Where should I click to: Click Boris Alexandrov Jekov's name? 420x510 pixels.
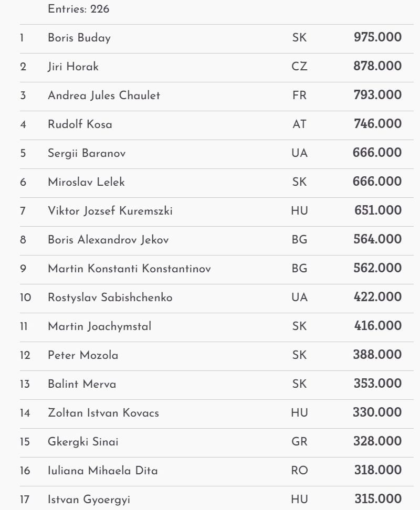click(x=108, y=240)
